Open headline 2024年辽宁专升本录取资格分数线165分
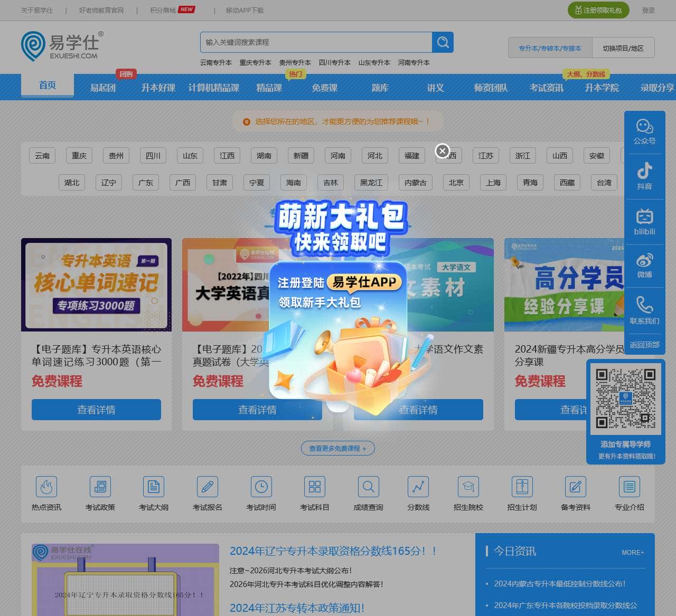676x616 pixels. click(333, 551)
